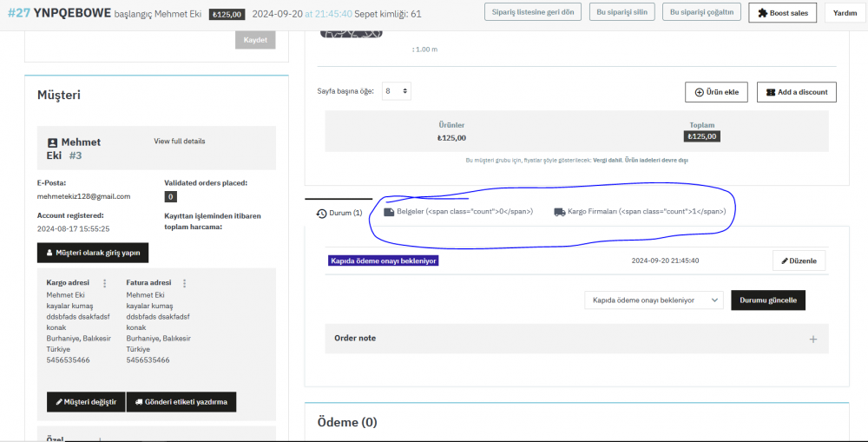Expand the Order note section with plus

click(812, 339)
